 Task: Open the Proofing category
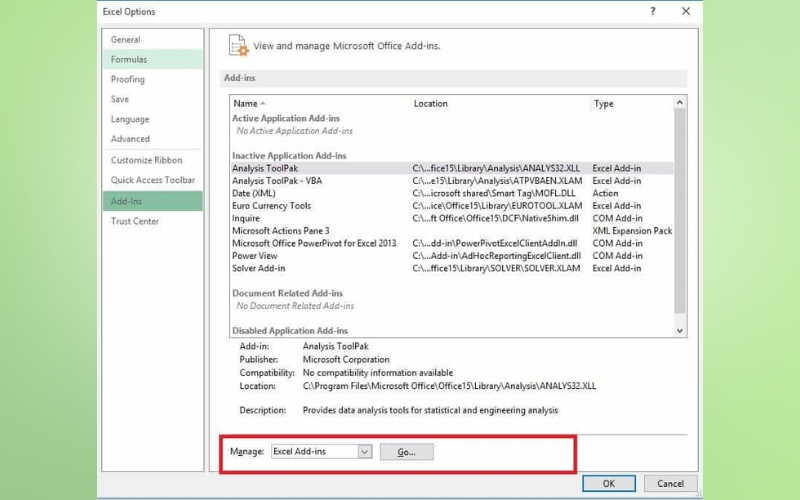pos(152,79)
